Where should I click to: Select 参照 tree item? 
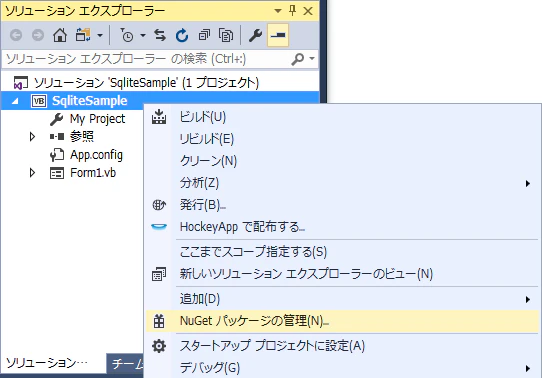82,136
